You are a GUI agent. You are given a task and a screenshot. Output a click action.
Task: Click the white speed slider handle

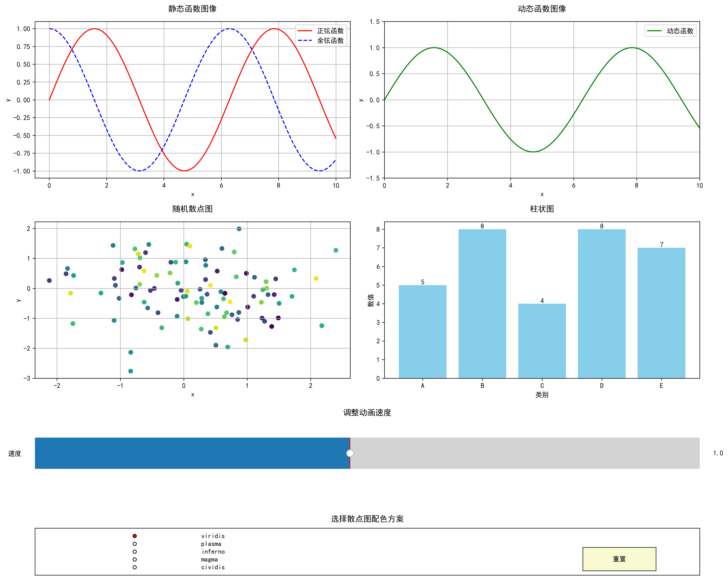pos(350,453)
